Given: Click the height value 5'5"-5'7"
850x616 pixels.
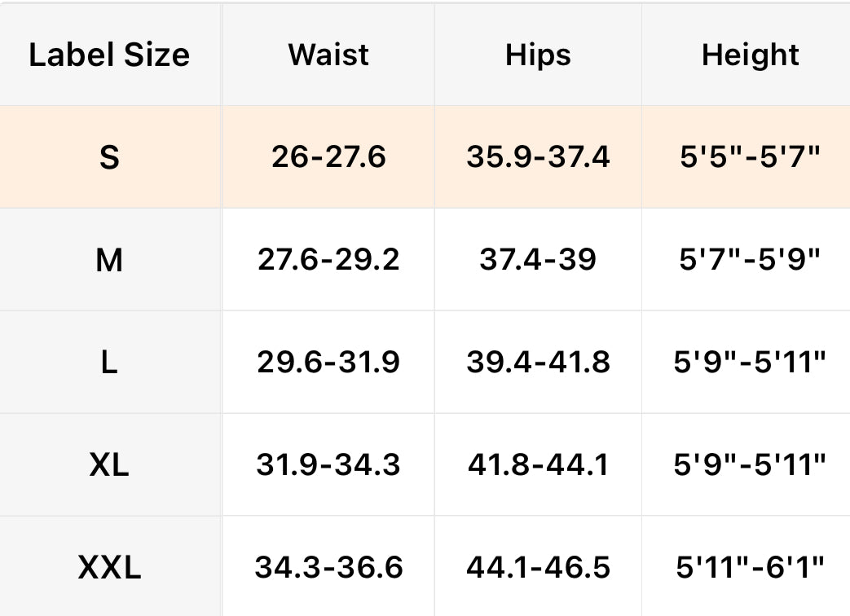Looking at the screenshot, I should click(750, 157).
